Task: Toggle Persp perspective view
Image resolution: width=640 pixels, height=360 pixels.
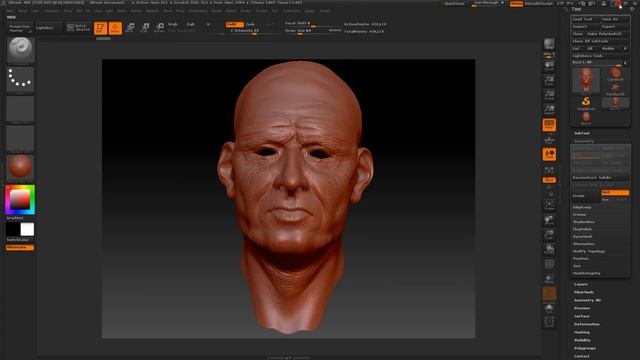Action: click(x=549, y=125)
